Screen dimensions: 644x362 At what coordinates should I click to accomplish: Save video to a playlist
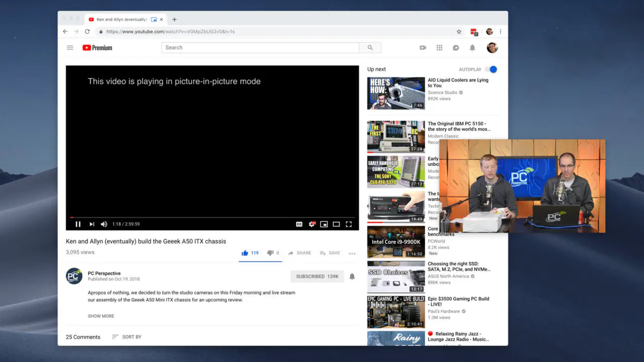[330, 253]
